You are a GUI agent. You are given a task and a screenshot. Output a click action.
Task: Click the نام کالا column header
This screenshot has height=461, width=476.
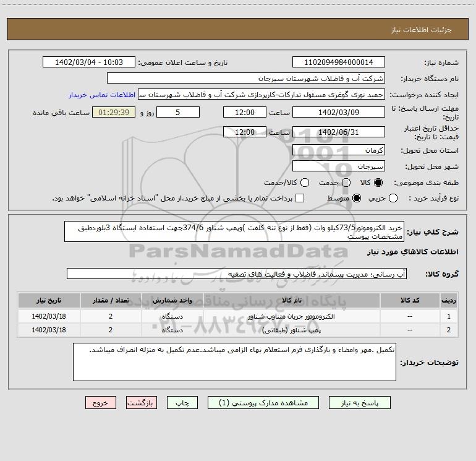coord(291,300)
